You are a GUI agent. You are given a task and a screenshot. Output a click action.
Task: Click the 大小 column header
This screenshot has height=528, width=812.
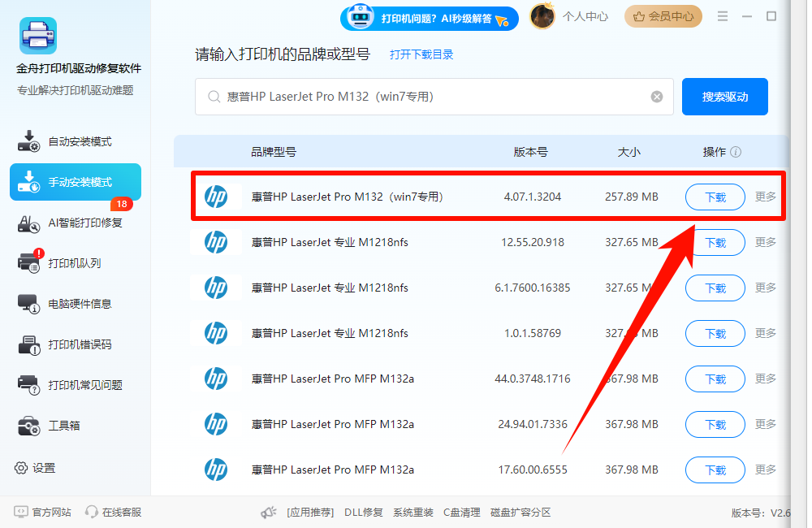pos(629,152)
